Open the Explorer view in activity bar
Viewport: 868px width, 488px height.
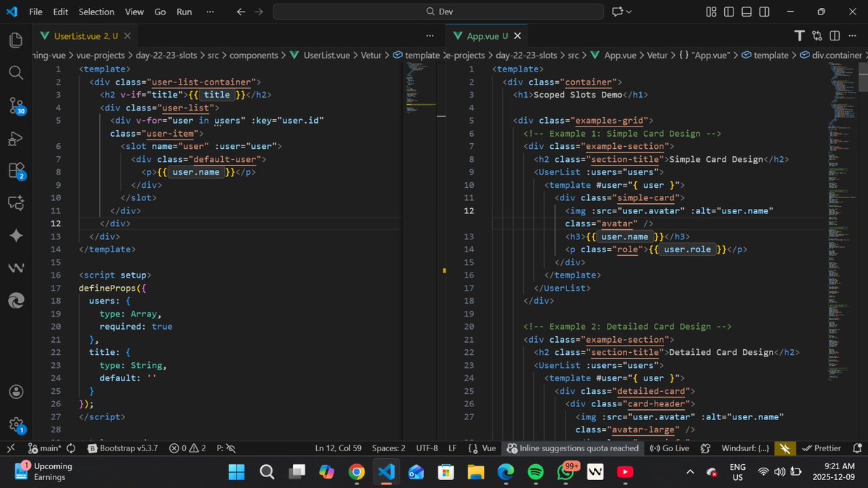[x=16, y=40]
